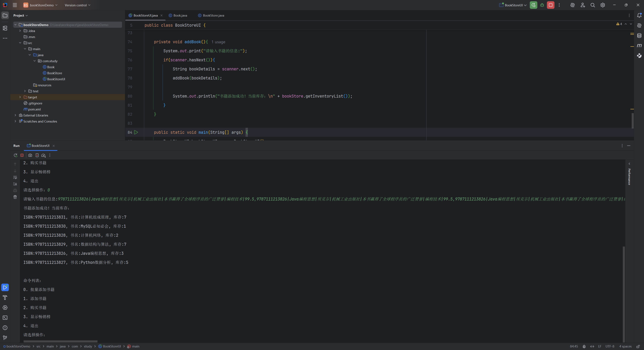Open IDE settings gear
This screenshot has width=644, height=350.
[x=603, y=5]
